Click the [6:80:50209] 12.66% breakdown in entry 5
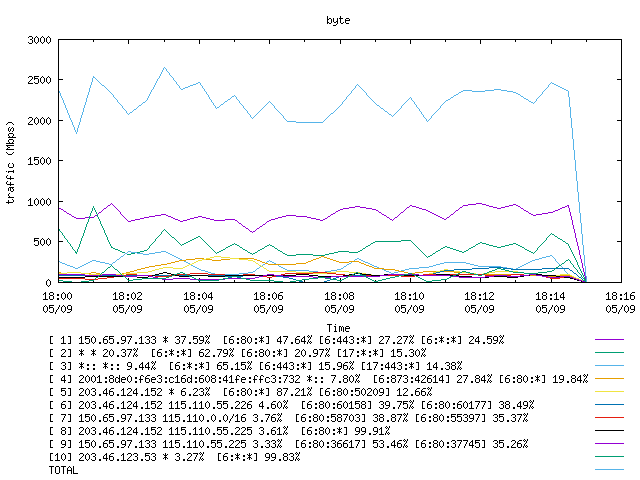This screenshot has height=480, width=640. click(375, 392)
